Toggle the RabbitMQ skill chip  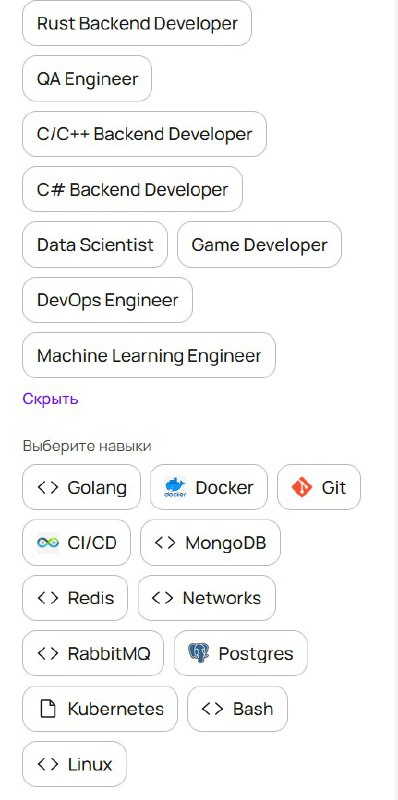tap(93, 654)
